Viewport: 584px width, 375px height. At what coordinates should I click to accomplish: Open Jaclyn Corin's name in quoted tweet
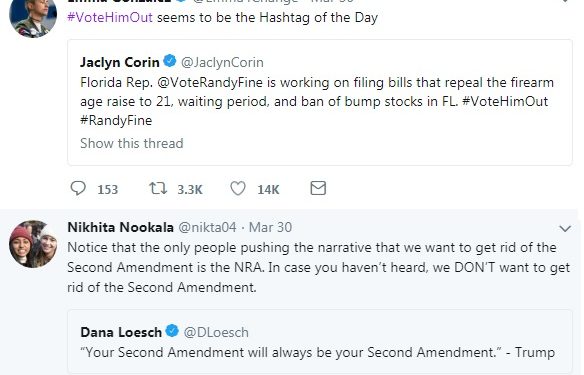[x=120, y=62]
